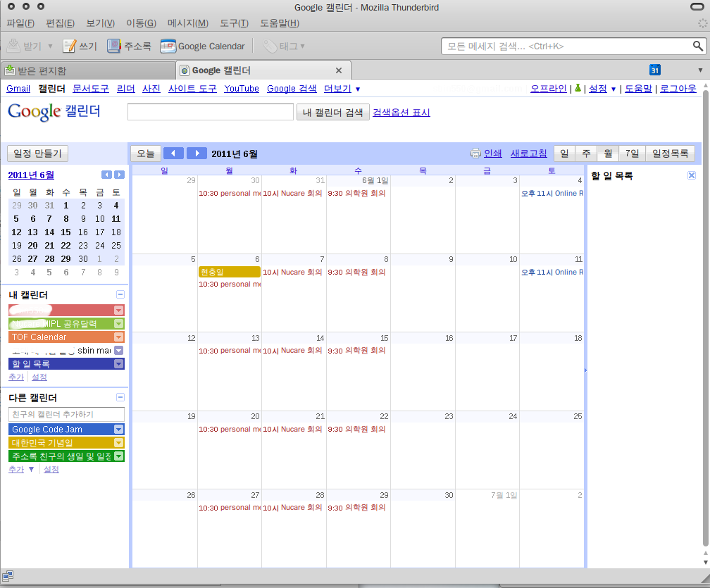Select day 15 in the mini calendar

(66, 232)
